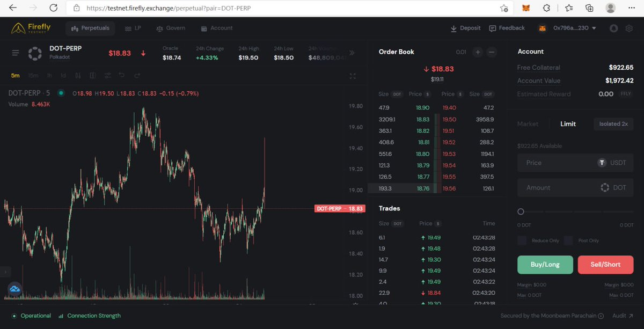Viewport: 644px width, 329px height.
Task: Open the Audit external link
Action: point(623,316)
